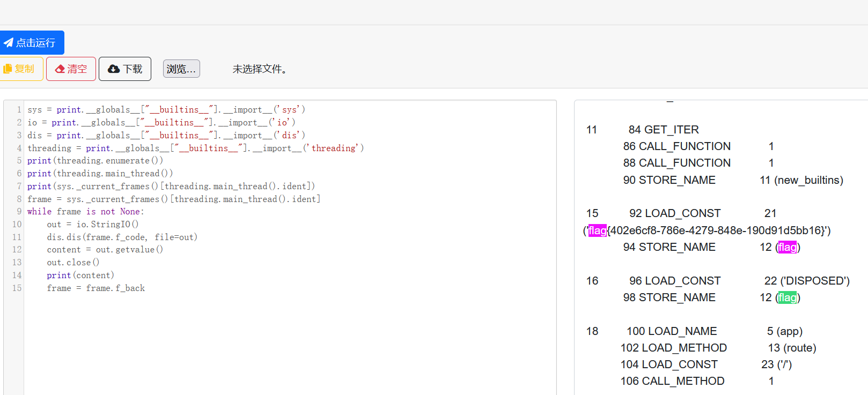
Task: Click the 'while frame is not None:' line
Action: coord(86,211)
